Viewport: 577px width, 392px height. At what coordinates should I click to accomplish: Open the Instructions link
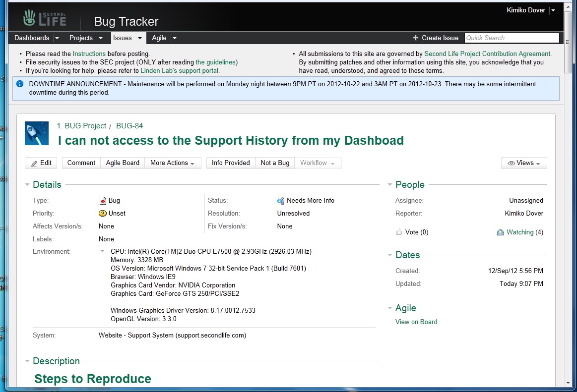[89, 54]
